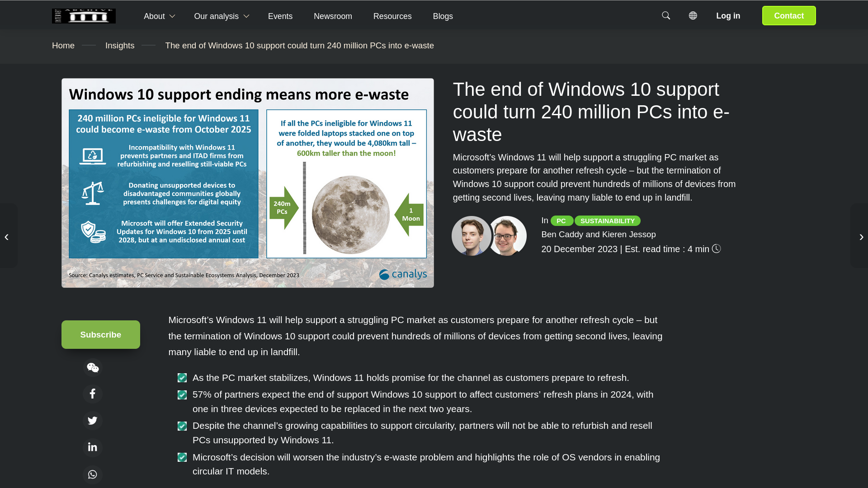868x488 pixels.
Task: Go to next article with right arrow
Action: (x=861, y=237)
